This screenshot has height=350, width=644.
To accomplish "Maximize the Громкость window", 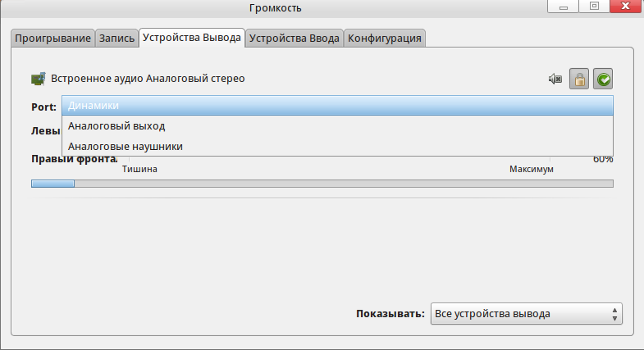I will pyautogui.click(x=594, y=8).
